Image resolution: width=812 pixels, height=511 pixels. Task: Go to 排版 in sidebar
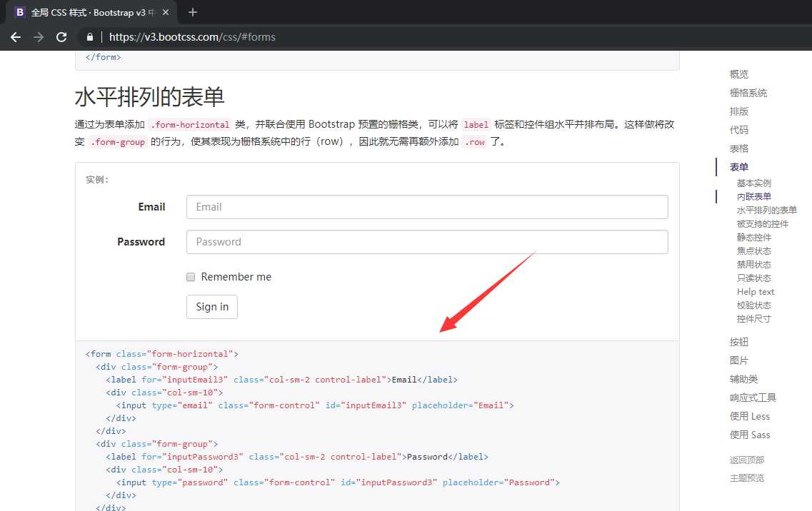[739, 111]
